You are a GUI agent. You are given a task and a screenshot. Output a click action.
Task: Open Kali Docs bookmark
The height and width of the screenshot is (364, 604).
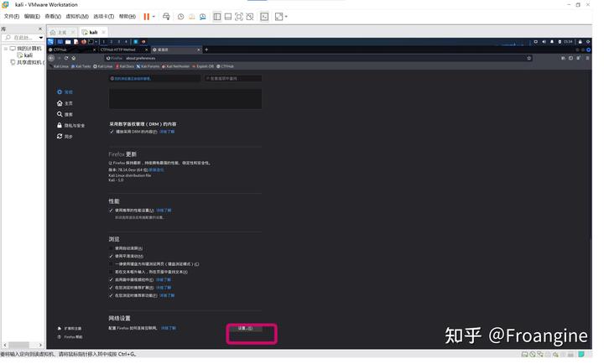point(125,66)
